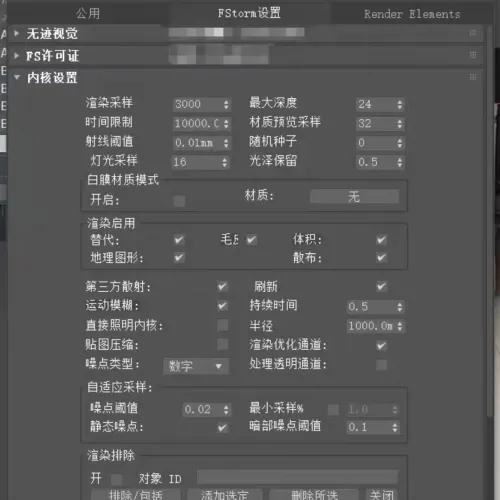Toggle the 渲染优化通道 checkbox
Screen dimensions: 500x500
click(x=381, y=346)
